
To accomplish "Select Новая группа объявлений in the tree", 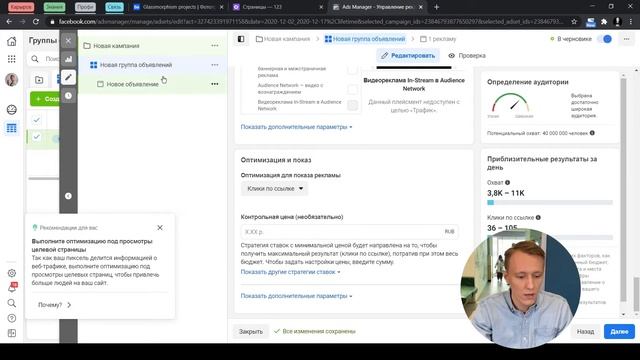I will tap(136, 65).
